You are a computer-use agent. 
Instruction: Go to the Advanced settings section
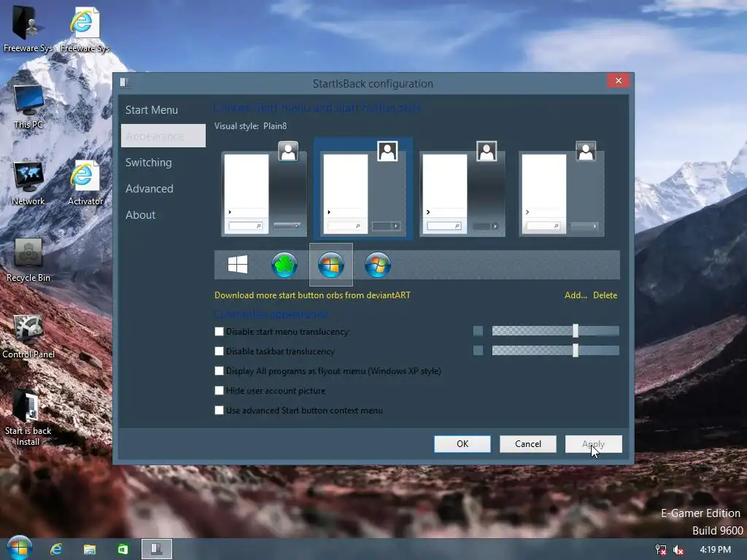pyautogui.click(x=149, y=189)
